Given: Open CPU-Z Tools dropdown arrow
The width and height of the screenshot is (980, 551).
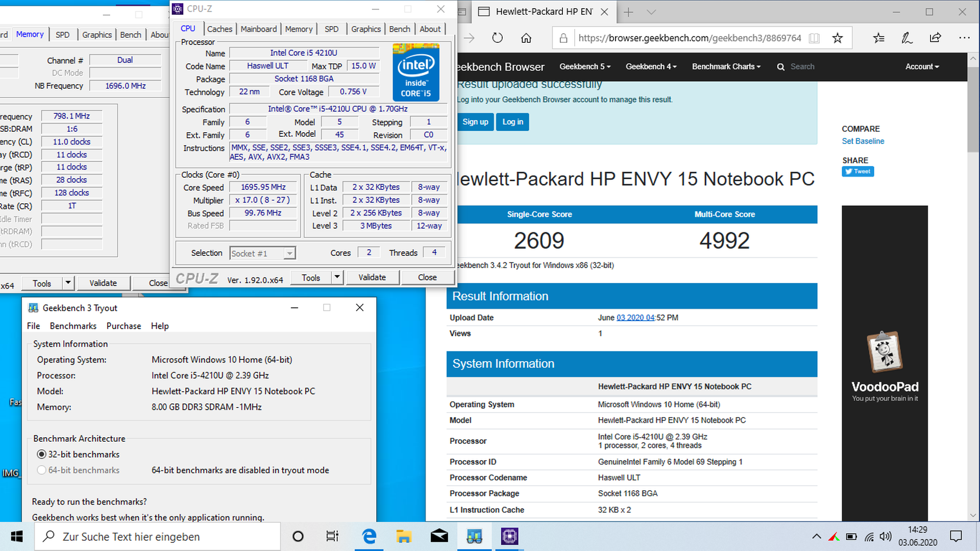Looking at the screenshot, I should 337,277.
